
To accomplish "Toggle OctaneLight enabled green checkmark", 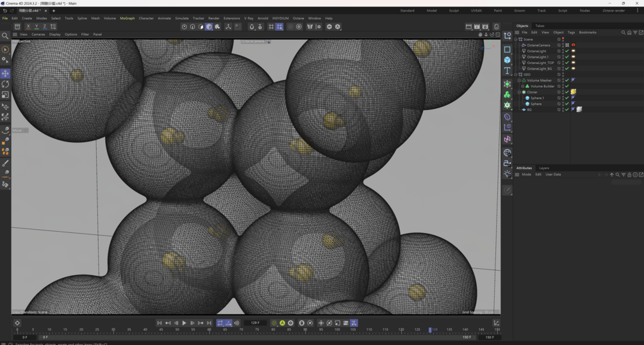I will (567, 51).
